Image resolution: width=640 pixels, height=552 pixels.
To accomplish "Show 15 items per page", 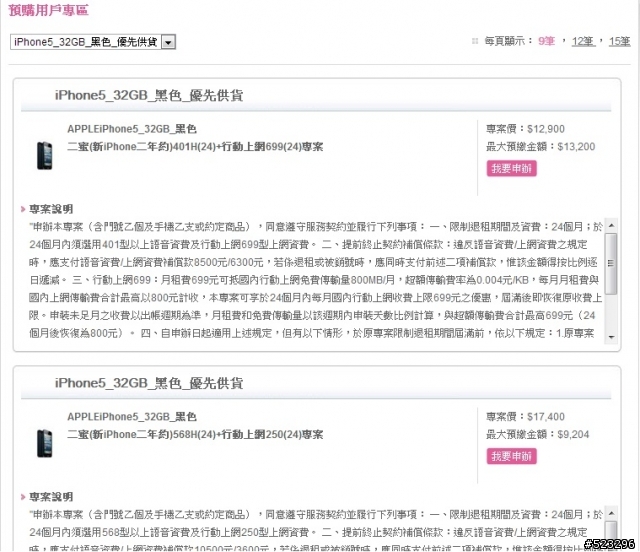I will (619, 41).
